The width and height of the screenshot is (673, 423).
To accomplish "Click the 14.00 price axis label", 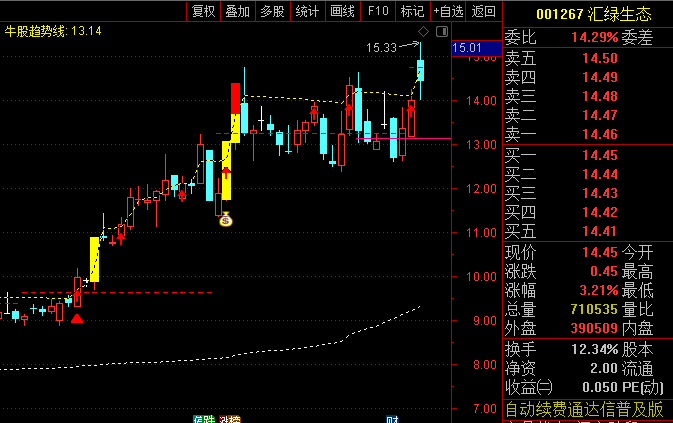I will [482, 101].
